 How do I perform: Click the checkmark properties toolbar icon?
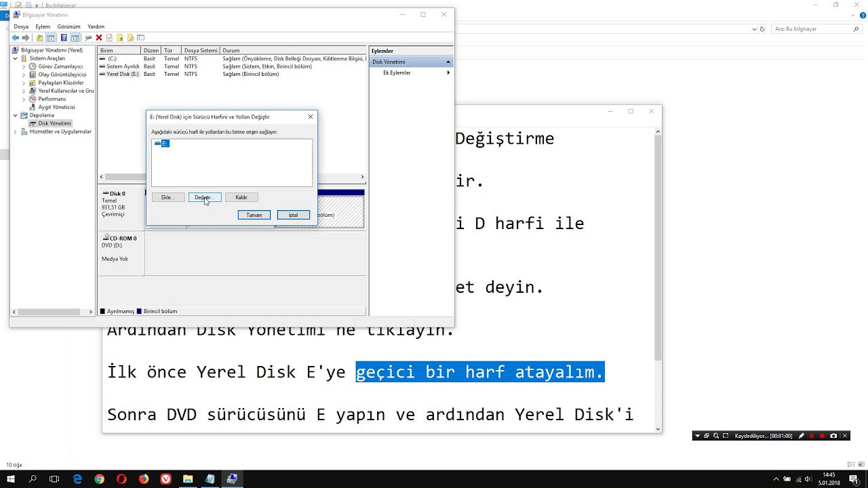pyautogui.click(x=109, y=38)
